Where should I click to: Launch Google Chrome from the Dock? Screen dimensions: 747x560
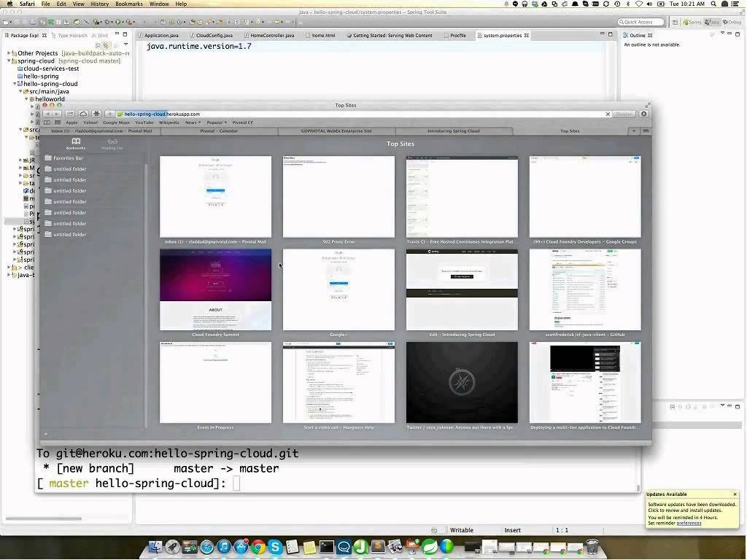click(x=258, y=547)
